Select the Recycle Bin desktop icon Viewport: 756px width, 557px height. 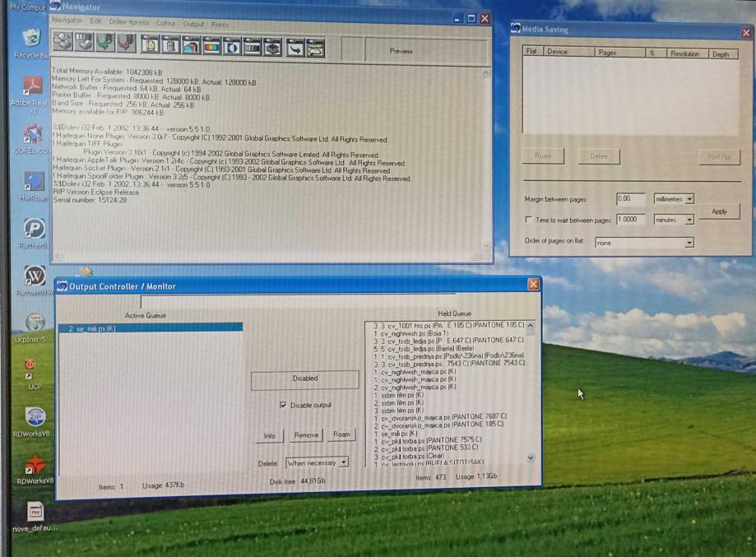[31, 43]
